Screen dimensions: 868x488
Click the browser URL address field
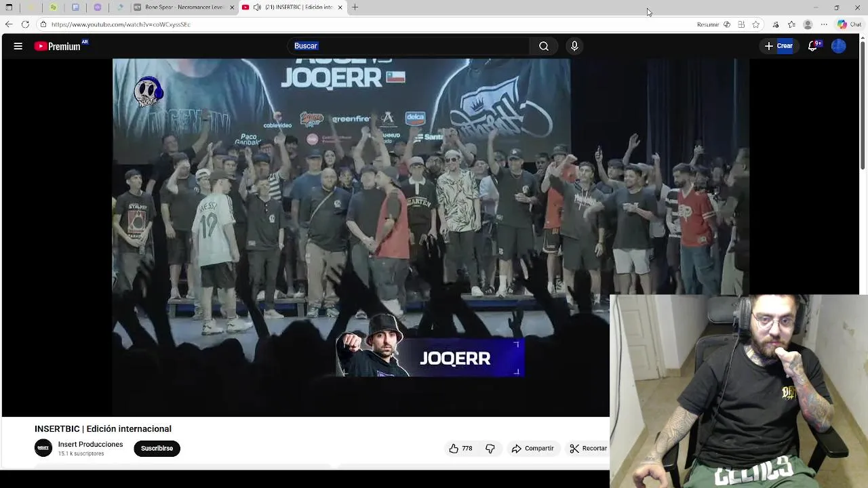[121, 24]
